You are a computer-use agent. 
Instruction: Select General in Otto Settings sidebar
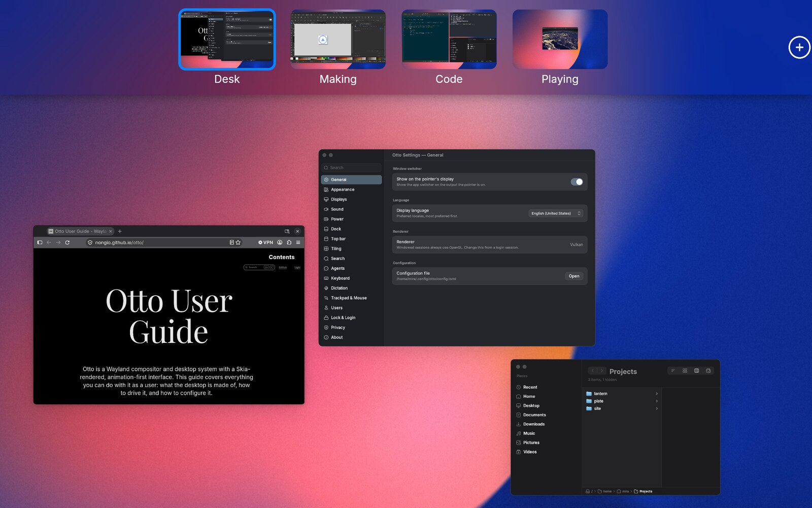pos(351,180)
